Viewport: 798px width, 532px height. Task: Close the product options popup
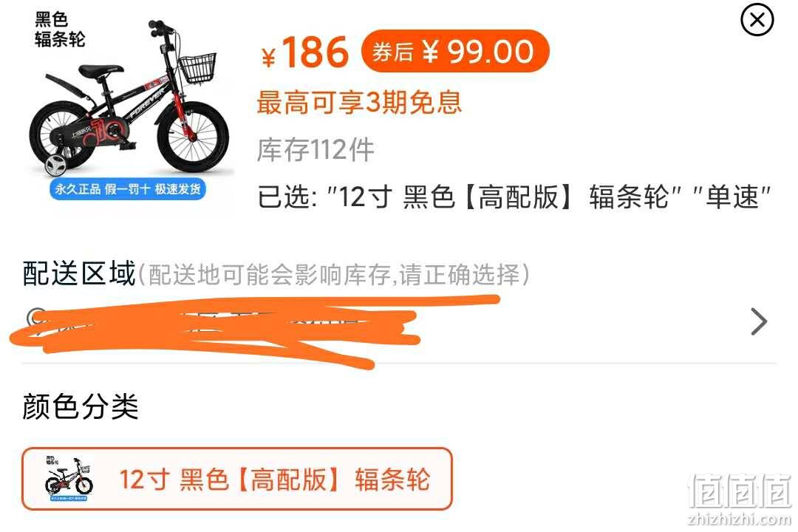click(757, 20)
